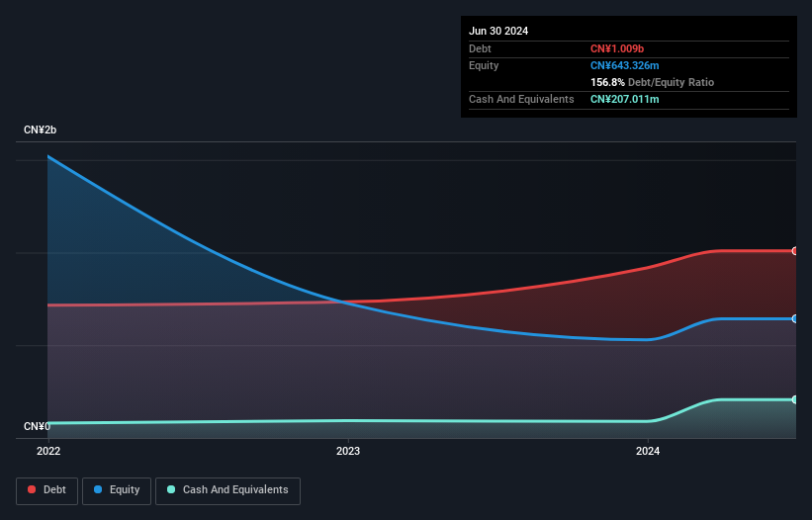The width and height of the screenshot is (812, 520).
Task: Click the 2023 x-axis label
Action: [x=348, y=451]
